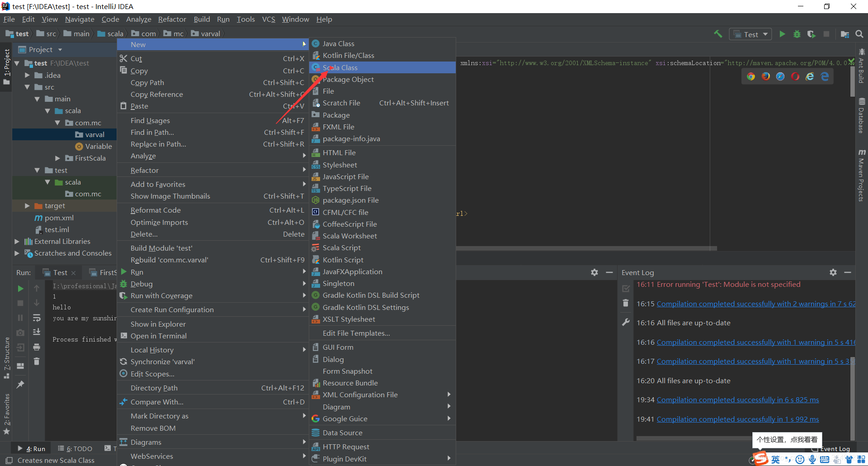868x466 pixels.
Task: Open preview in Chrome browser icon
Action: (x=751, y=76)
